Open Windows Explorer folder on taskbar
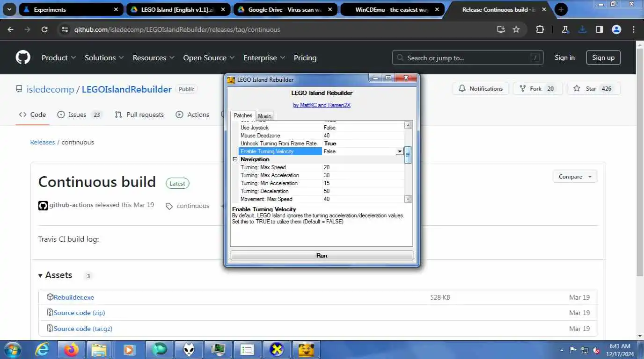This screenshot has height=359, width=644. (99, 350)
